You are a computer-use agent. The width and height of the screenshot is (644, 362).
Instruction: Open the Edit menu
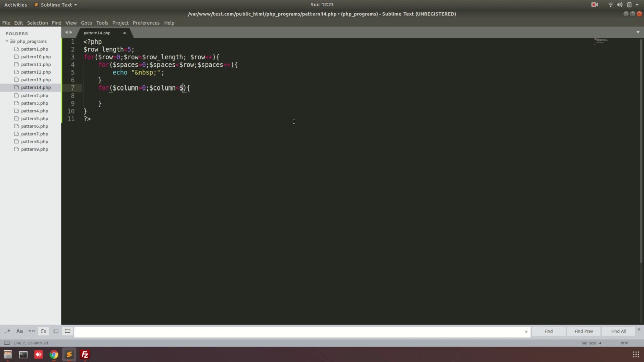coord(19,23)
